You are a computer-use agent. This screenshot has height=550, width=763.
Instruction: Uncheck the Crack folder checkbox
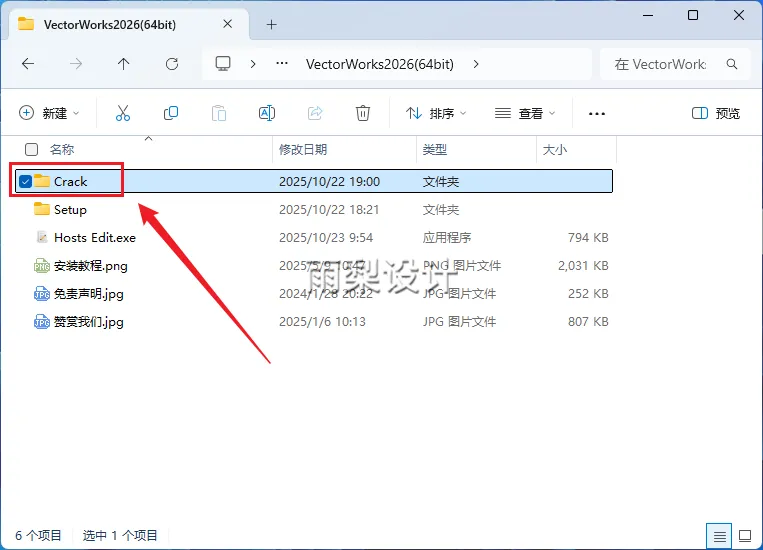tap(25, 182)
